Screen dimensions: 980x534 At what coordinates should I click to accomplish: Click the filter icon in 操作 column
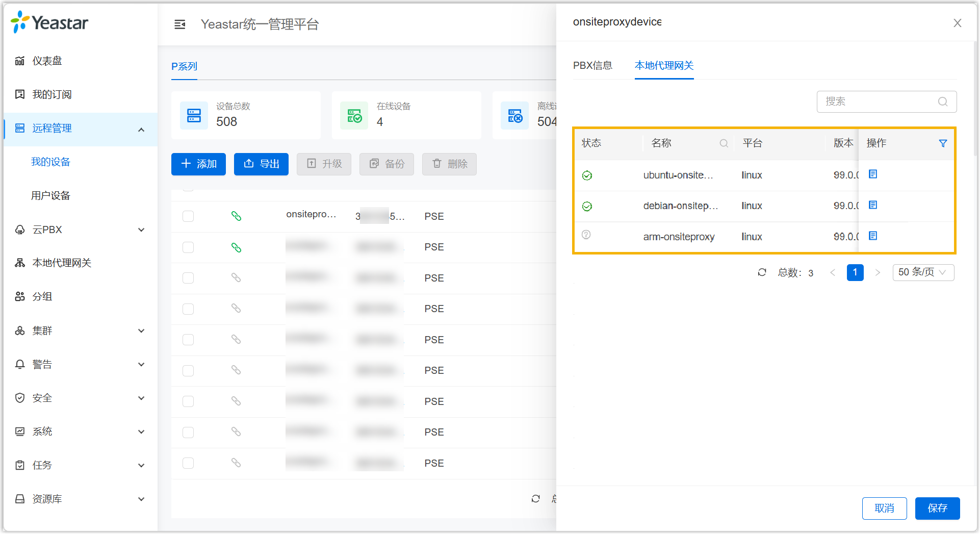pos(943,143)
